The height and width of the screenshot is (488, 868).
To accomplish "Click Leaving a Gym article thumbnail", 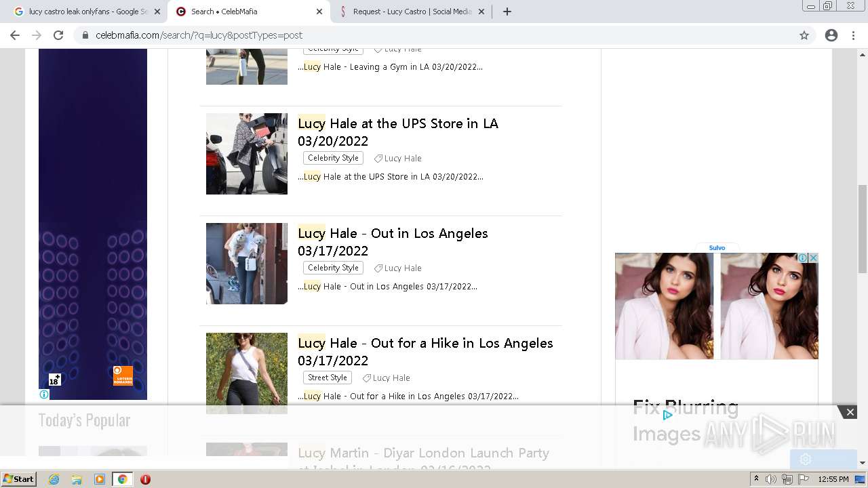I will tap(247, 66).
